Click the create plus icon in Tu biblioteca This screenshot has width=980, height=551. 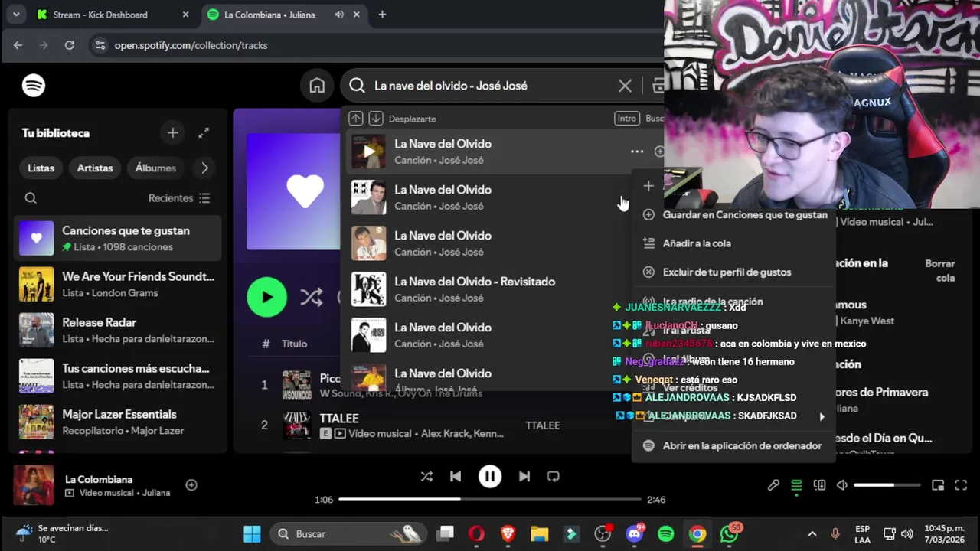tap(172, 133)
